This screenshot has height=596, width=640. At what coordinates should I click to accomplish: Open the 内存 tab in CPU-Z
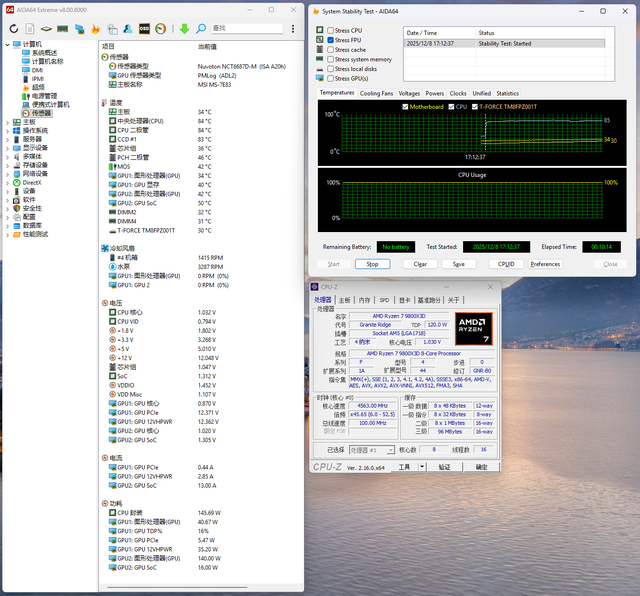(x=362, y=300)
